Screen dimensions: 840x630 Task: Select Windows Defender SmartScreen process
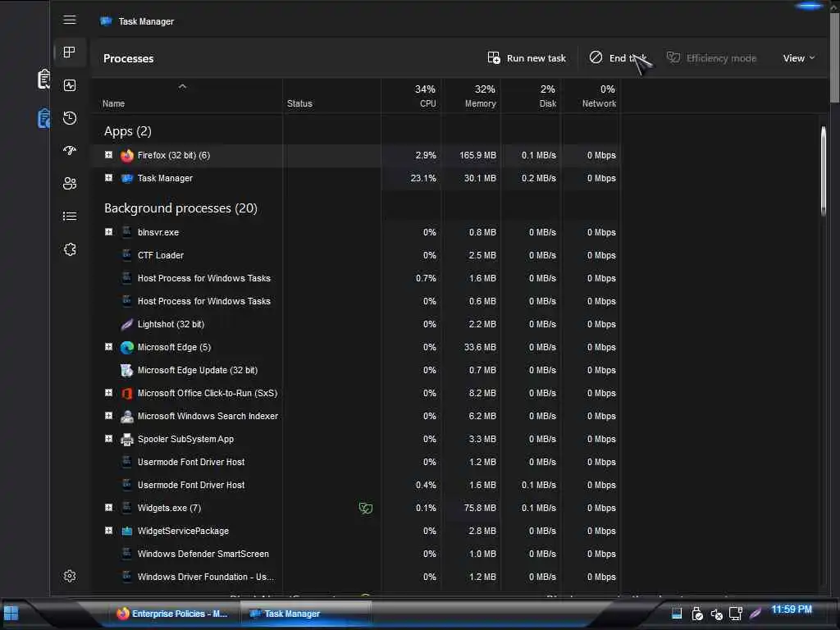pos(356,554)
